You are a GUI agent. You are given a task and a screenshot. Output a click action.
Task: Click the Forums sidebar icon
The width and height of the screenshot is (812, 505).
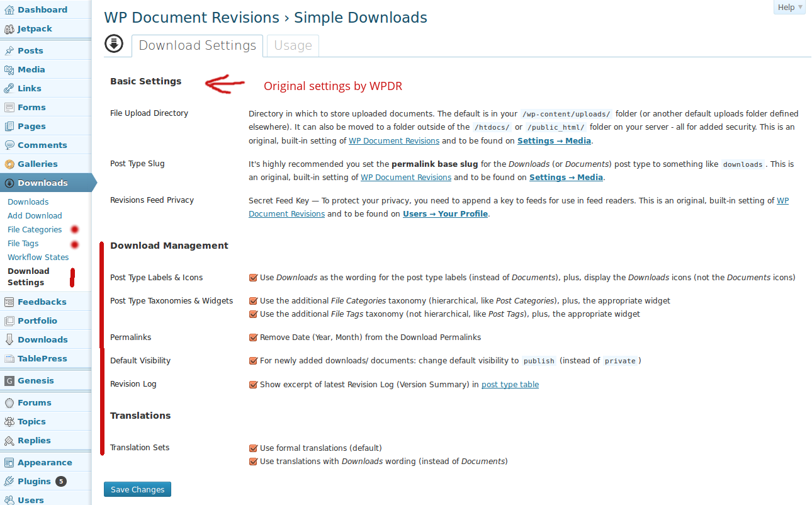(x=9, y=403)
